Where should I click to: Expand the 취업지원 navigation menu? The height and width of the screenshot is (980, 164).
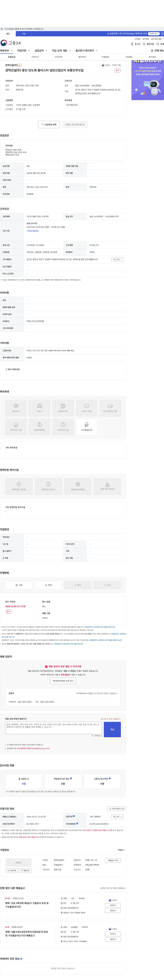click(x=24, y=51)
